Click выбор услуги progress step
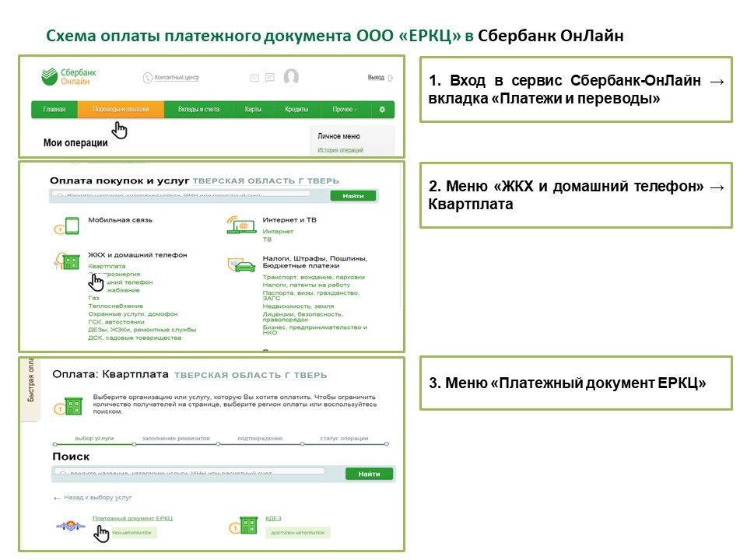This screenshot has height=560, width=747. coord(94,439)
